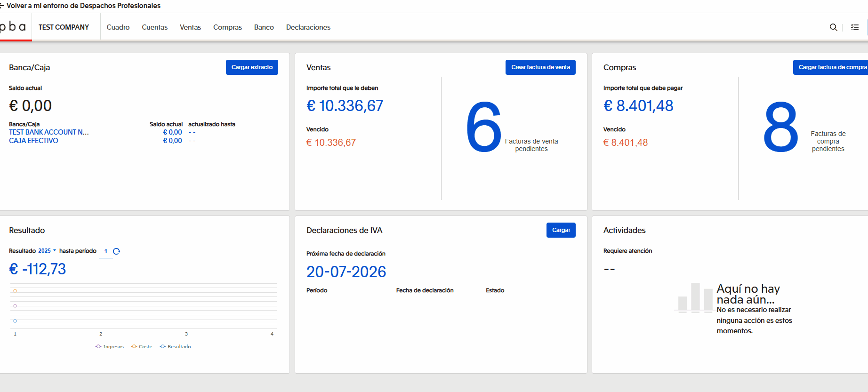Open the Ventas menu
Viewport: 868px width, 392px height.
pyautogui.click(x=190, y=27)
